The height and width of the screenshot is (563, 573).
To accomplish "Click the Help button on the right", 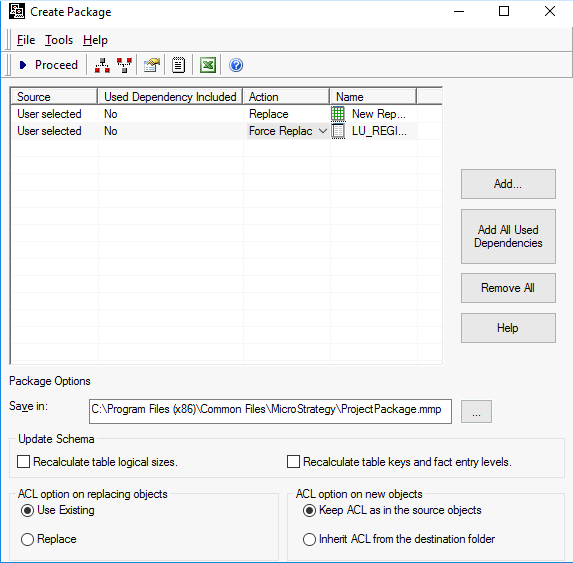I will pyautogui.click(x=508, y=328).
